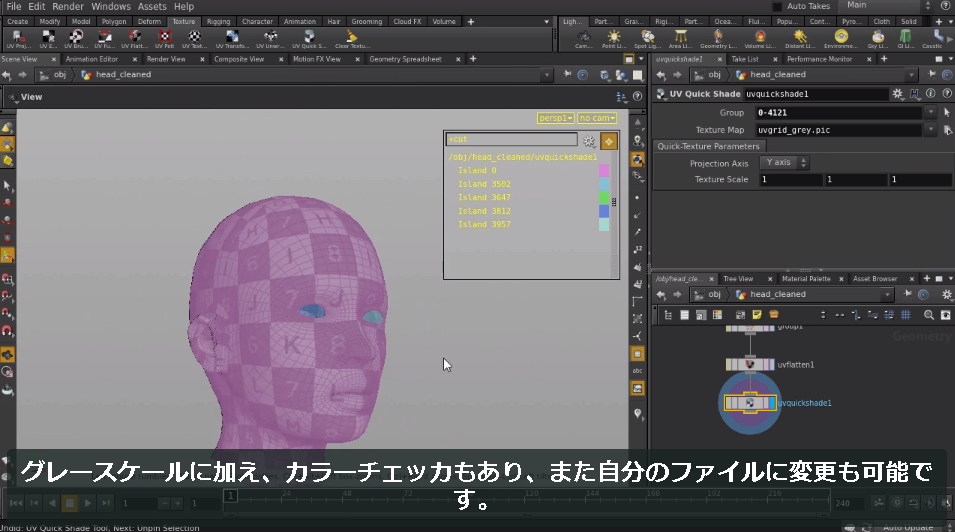Add a Spot Light from the shelf
The image size is (955, 532).
pos(647,39)
